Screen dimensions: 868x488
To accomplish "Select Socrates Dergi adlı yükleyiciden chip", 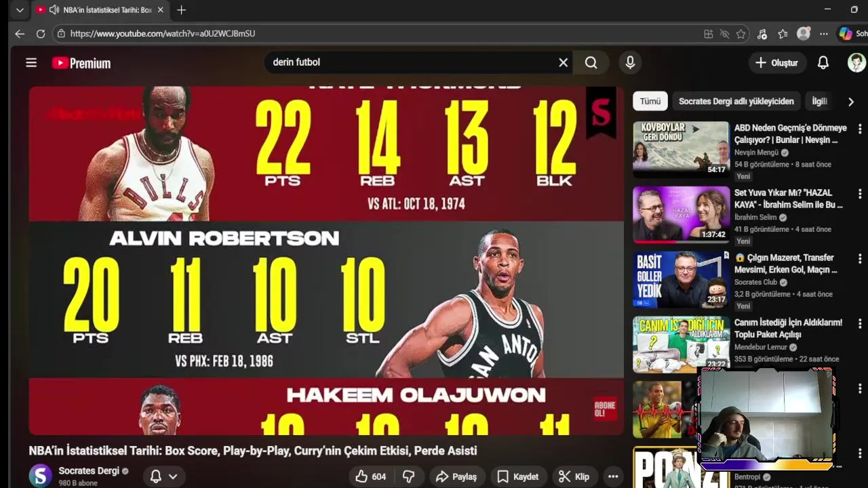I will 736,101.
